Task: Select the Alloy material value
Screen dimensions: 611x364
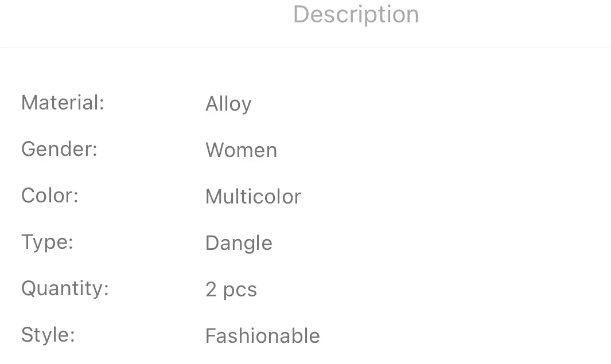Action: [228, 104]
